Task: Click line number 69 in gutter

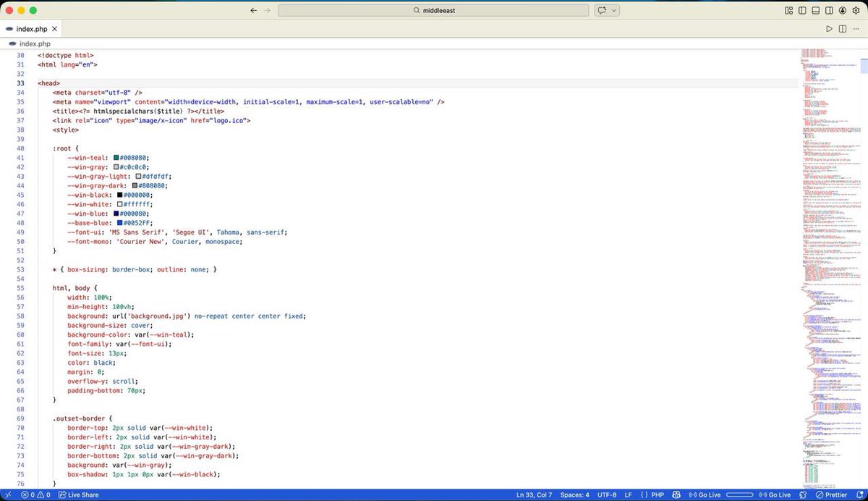Action: pyautogui.click(x=20, y=418)
